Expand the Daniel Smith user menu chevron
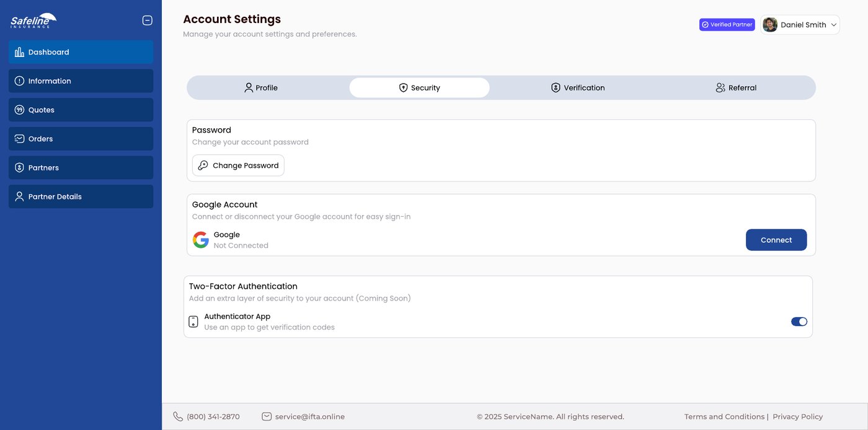The image size is (868, 430). (x=834, y=25)
